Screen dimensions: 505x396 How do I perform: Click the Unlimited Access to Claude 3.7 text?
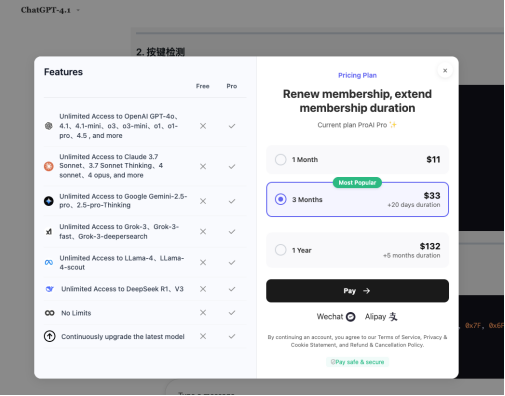[111, 166]
